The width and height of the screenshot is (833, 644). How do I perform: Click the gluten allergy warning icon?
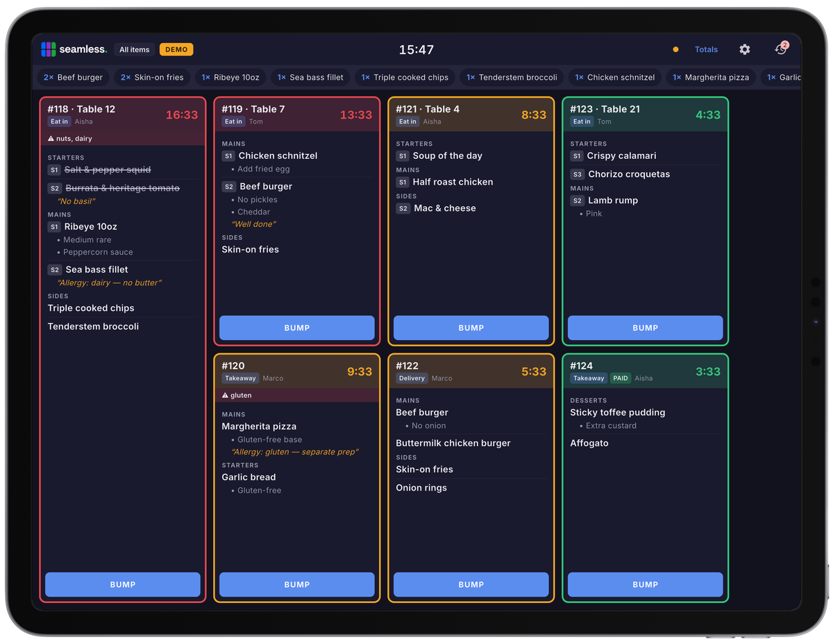tap(225, 396)
